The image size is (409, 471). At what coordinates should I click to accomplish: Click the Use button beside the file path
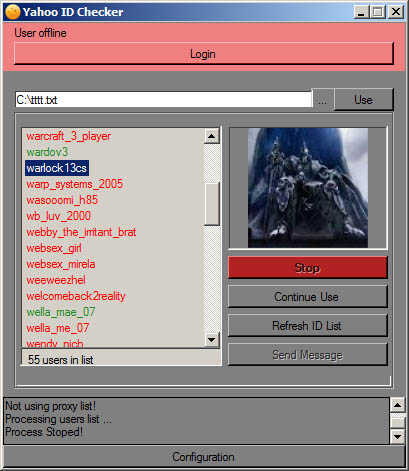point(363,100)
